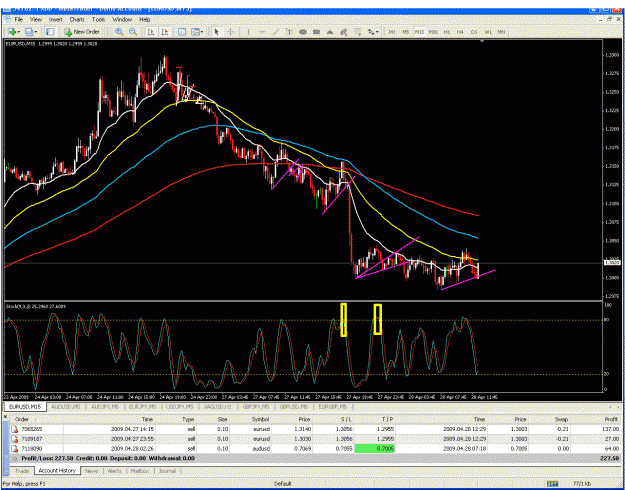Select the crosshair tool
Viewport: 625px width, 490px height.
coord(230,32)
